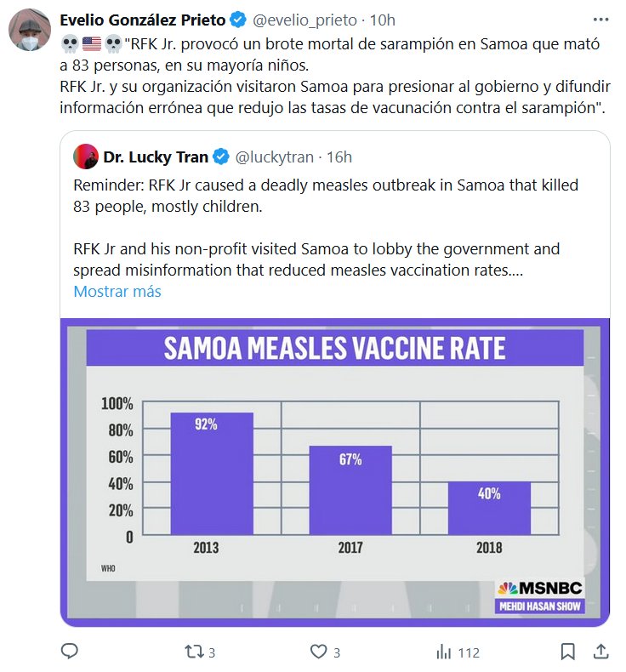Click Dr. Lucky Tran's small avatar
Screen dimensions: 626x672
[x=85, y=157]
